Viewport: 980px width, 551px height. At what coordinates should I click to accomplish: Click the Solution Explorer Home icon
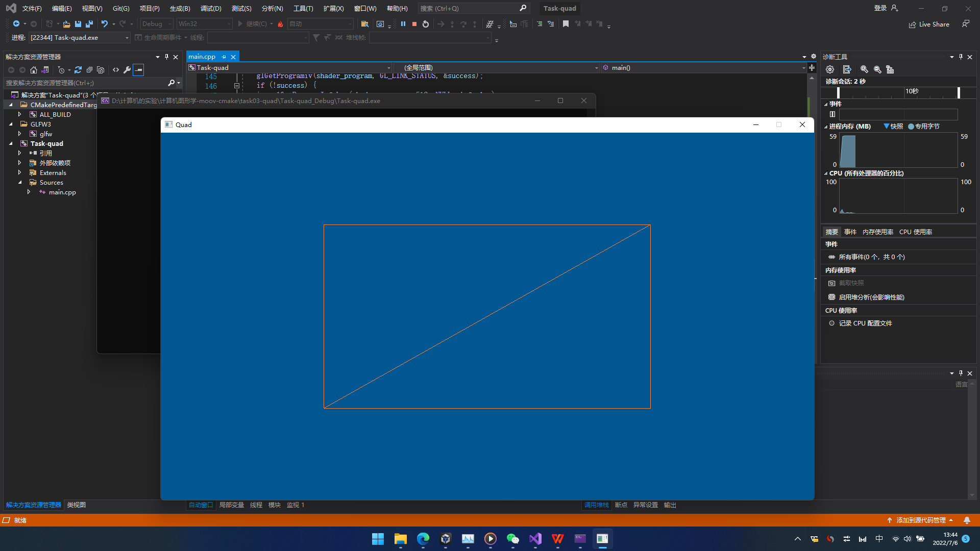point(34,70)
